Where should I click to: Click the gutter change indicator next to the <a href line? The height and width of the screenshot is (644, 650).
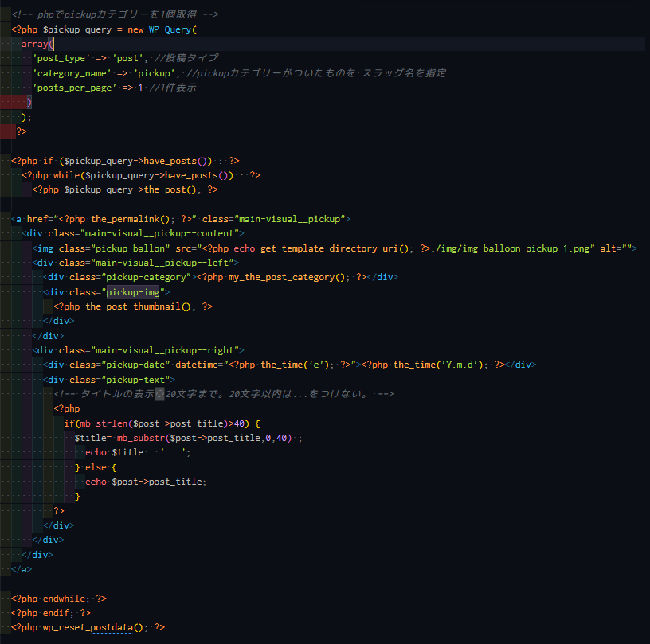4,218
